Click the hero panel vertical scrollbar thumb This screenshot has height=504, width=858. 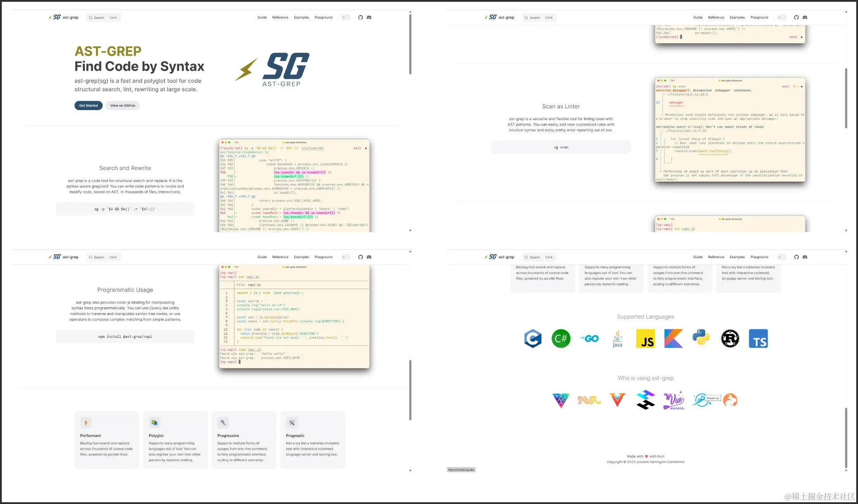coord(410,43)
